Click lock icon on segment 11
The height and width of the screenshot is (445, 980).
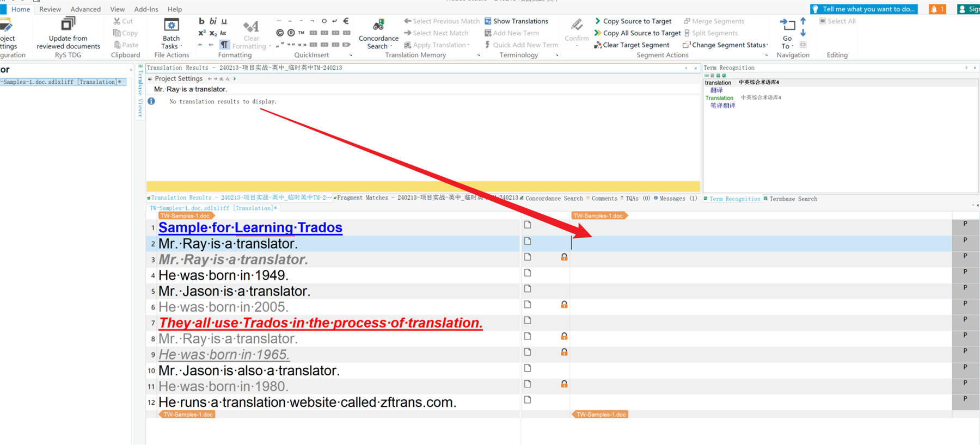coord(564,384)
